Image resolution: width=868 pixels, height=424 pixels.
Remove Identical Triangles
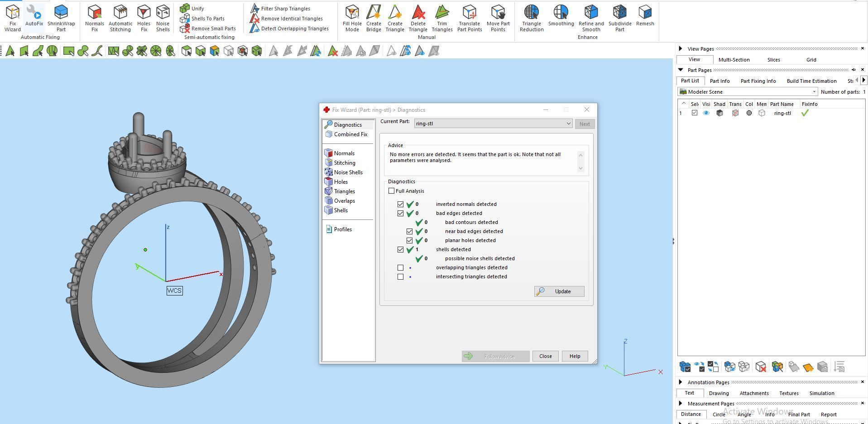point(286,19)
